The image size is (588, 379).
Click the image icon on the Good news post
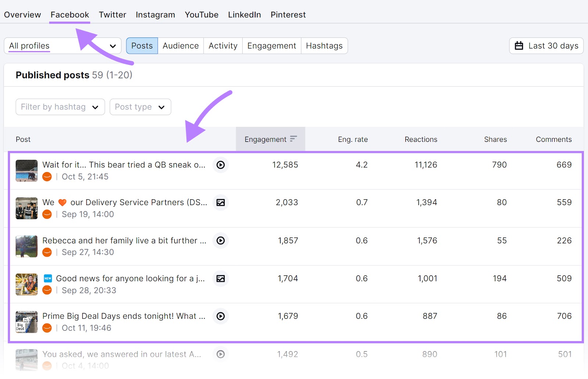coord(220,278)
